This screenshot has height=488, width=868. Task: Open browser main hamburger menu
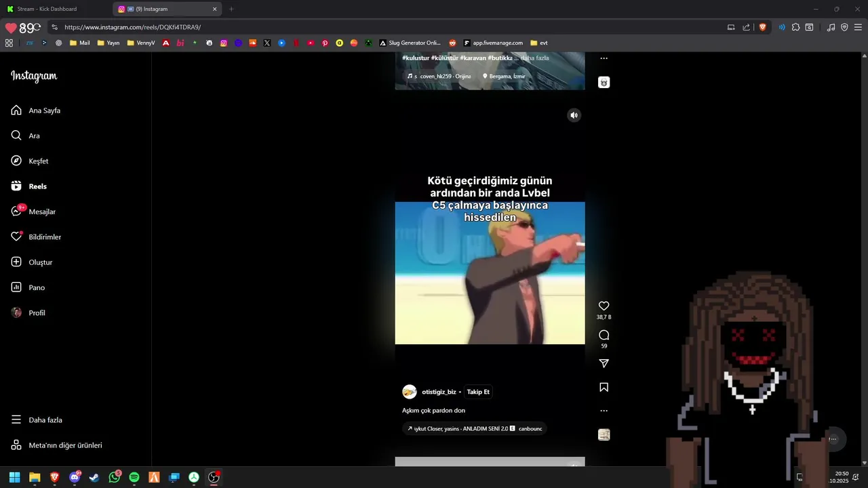(857, 27)
